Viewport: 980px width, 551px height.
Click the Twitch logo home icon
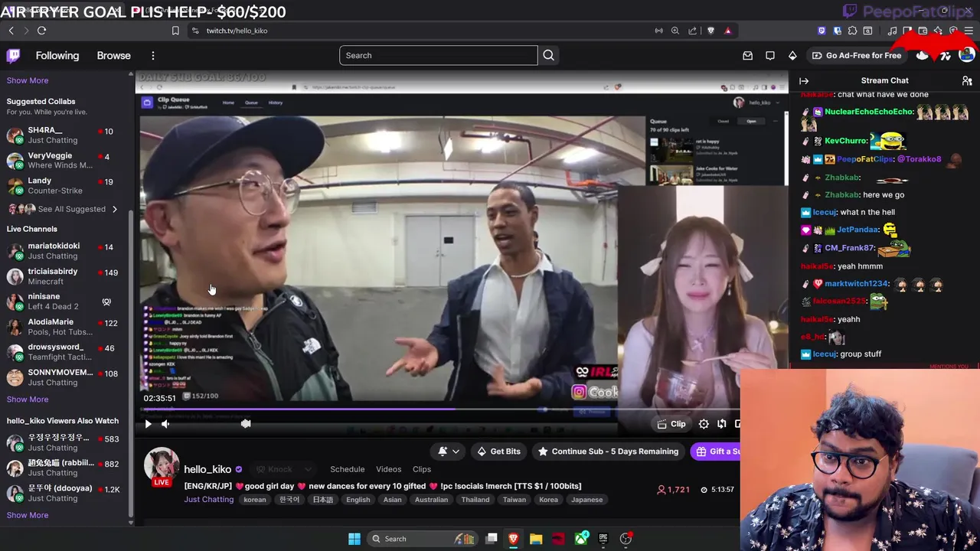(13, 55)
